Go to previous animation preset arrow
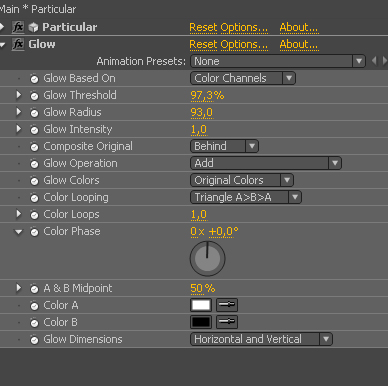 coord(374,61)
